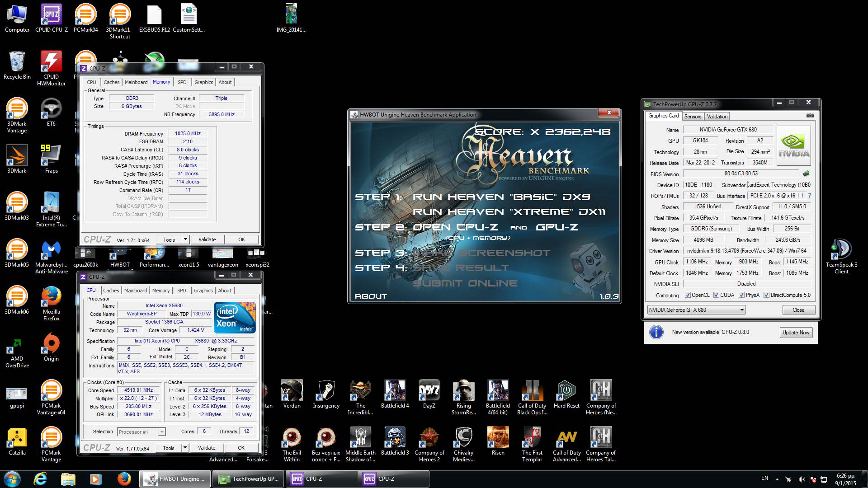The width and height of the screenshot is (868, 488).
Task: Open the About tab in Memory CPU-Z window
Action: (x=225, y=82)
